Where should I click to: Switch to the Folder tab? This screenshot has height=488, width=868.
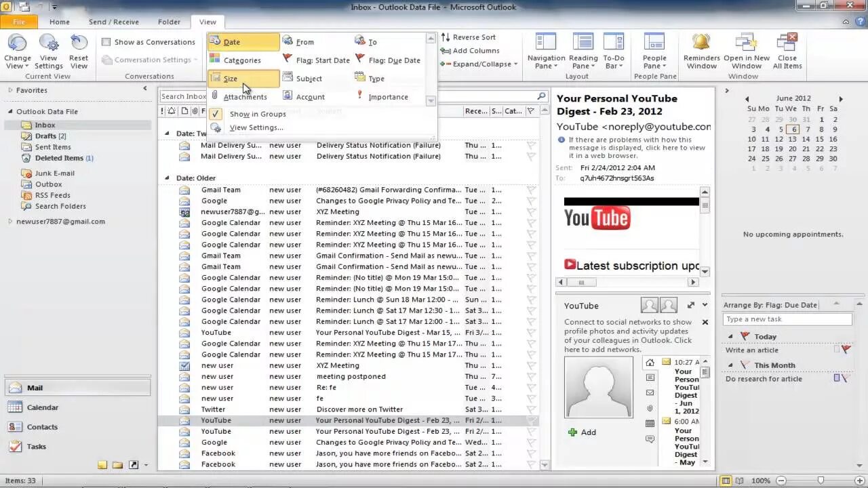pos(169,22)
